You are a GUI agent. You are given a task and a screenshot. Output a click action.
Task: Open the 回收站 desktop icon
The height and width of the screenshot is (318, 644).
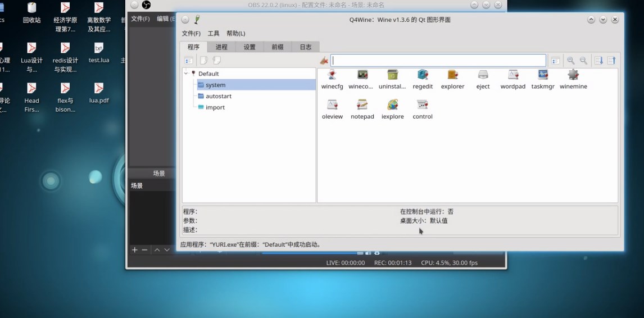tap(31, 12)
